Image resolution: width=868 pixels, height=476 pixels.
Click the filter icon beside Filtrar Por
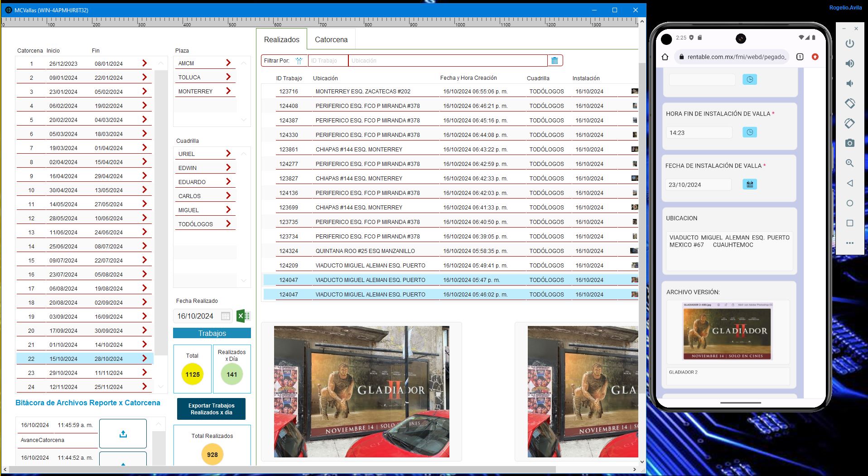pos(299,61)
